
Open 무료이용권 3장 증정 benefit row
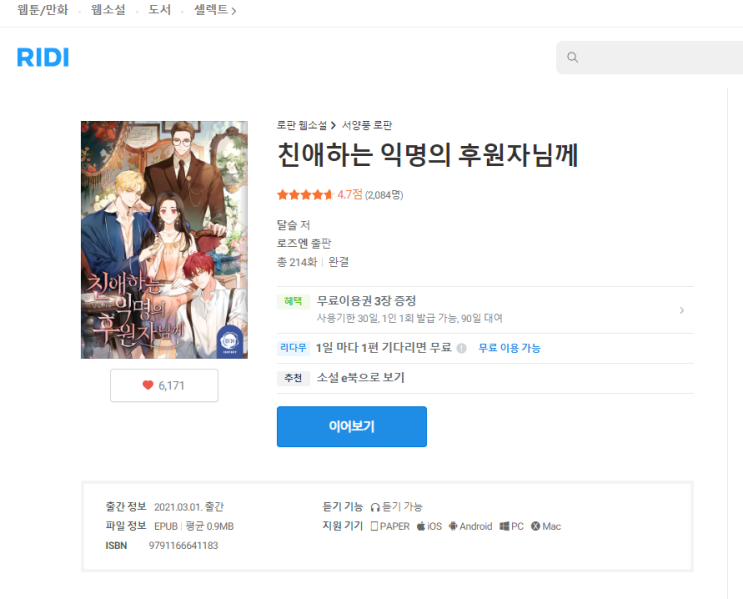[485, 310]
